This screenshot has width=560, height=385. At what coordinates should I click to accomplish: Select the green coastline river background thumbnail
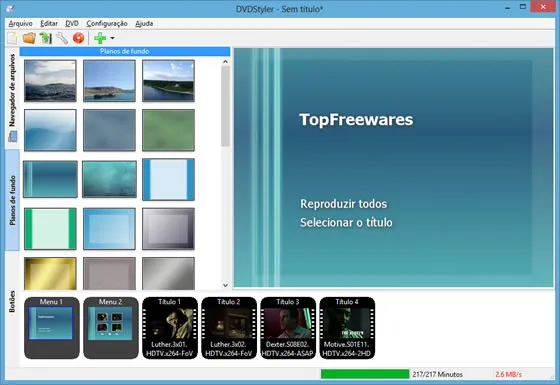[168, 81]
